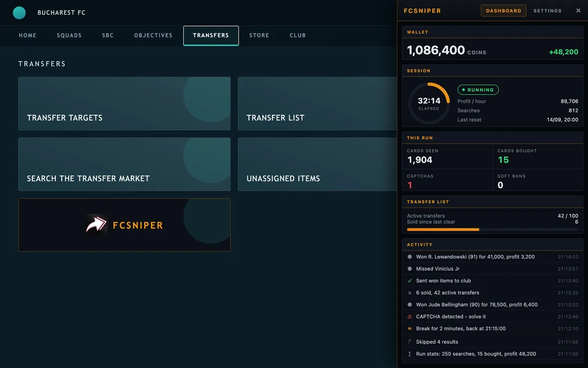
Task: Click the FCSniper arrow logo icon
Action: tap(97, 225)
